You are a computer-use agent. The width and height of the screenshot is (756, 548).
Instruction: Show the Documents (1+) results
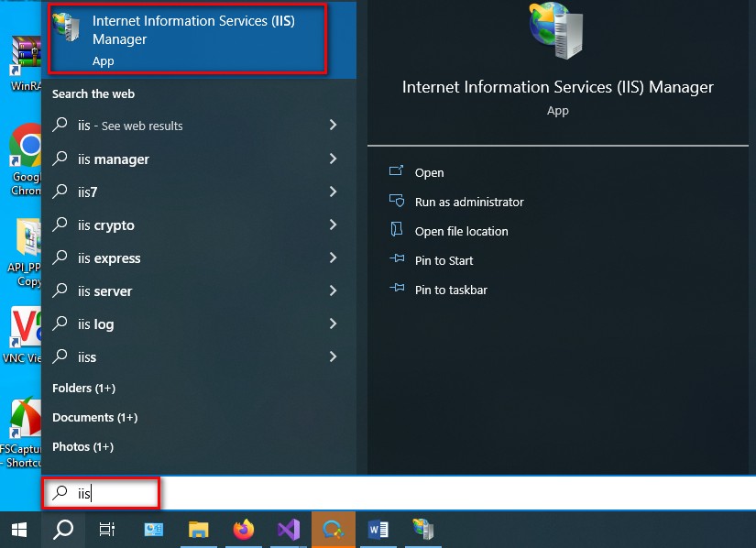pyautogui.click(x=95, y=417)
